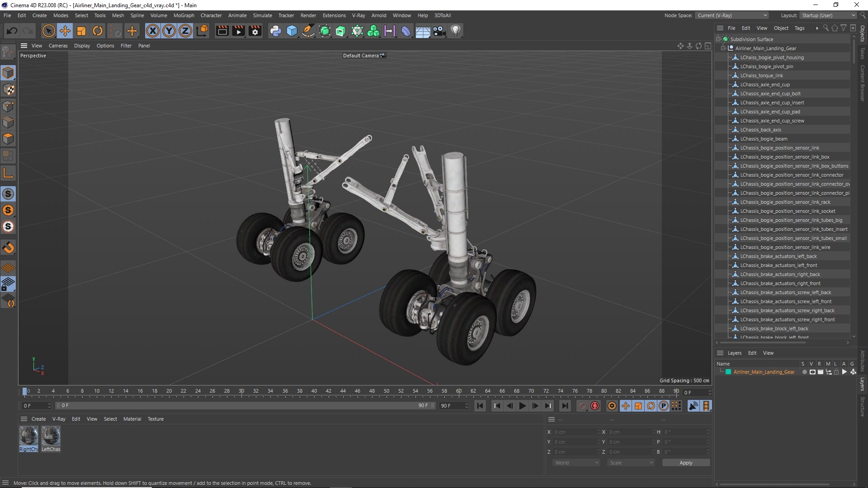Select the Spline Pen tool
This screenshot has width=868, height=488.
308,31
